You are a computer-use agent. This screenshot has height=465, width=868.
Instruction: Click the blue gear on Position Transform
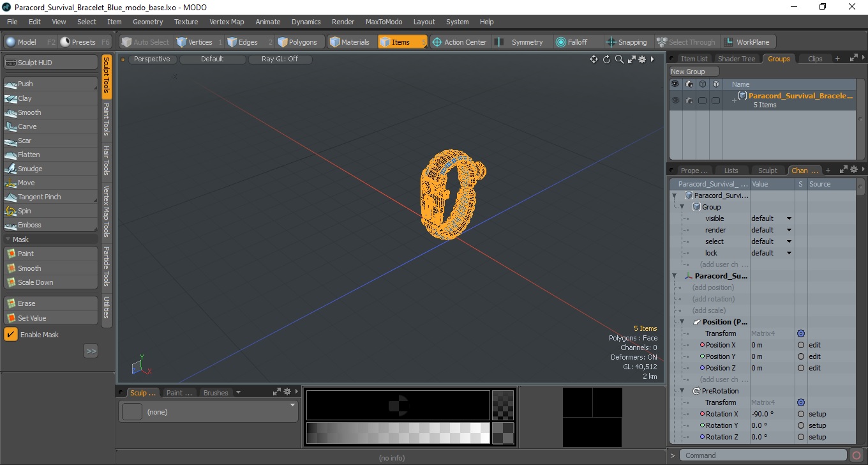click(801, 333)
